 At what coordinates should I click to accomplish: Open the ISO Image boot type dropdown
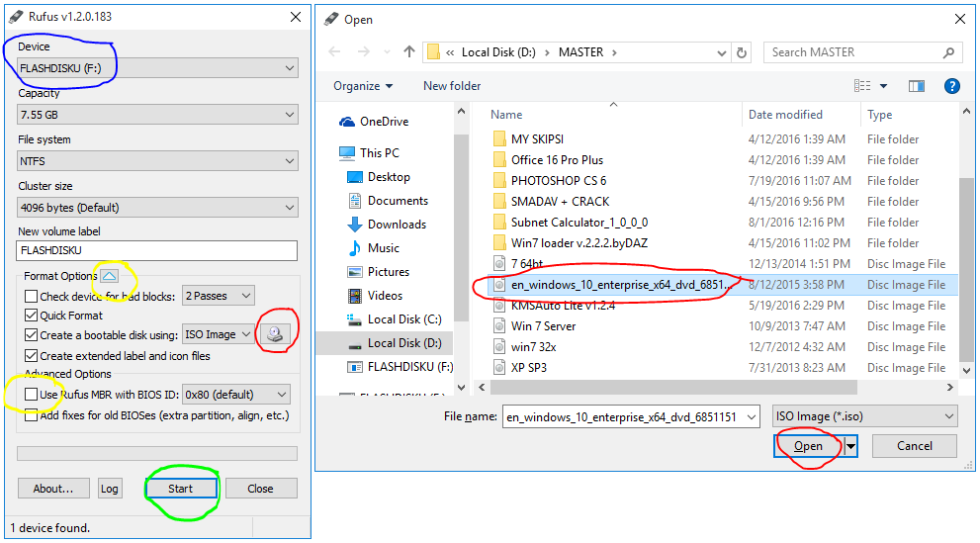pos(219,335)
